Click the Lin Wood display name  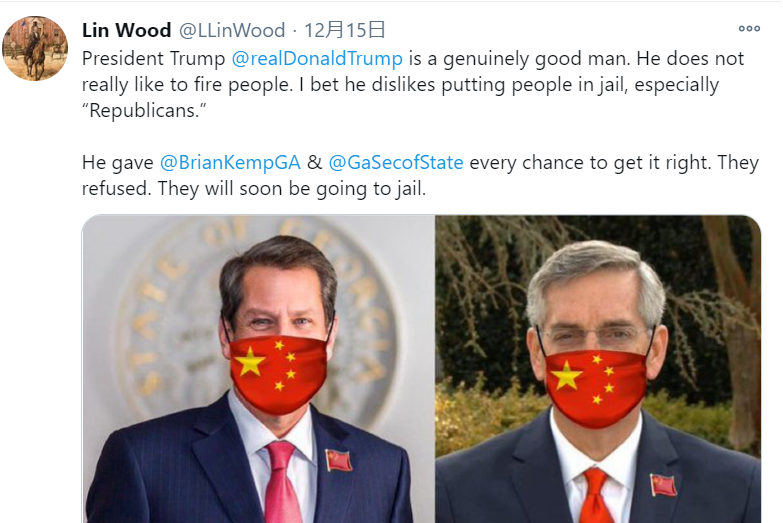[x=126, y=30]
